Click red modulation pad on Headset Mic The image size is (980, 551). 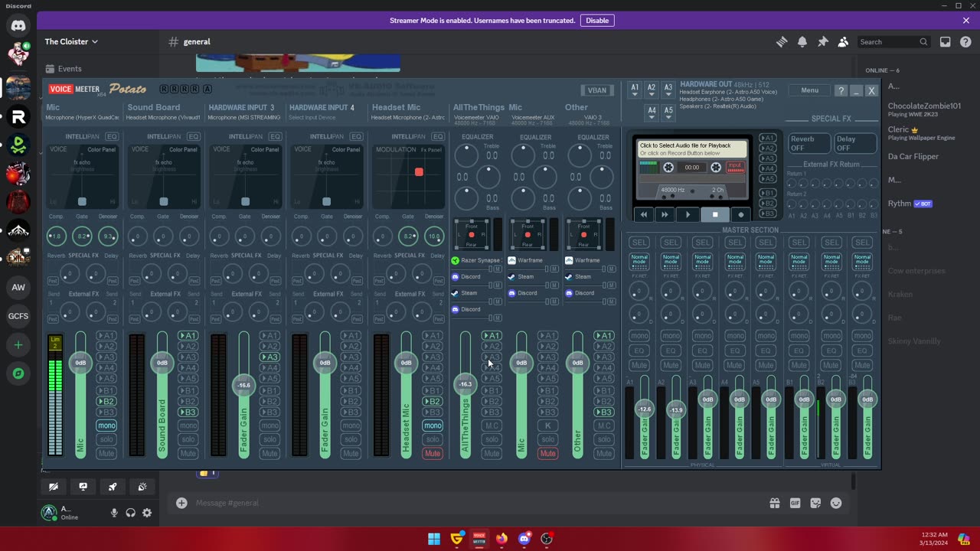tap(419, 172)
